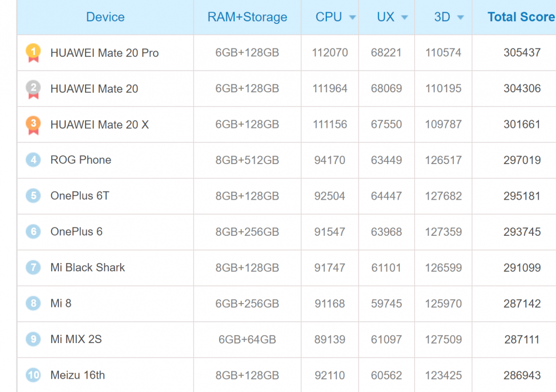Click CPU score 89139
Screen dimensions: 556x392
pyautogui.click(x=330, y=340)
